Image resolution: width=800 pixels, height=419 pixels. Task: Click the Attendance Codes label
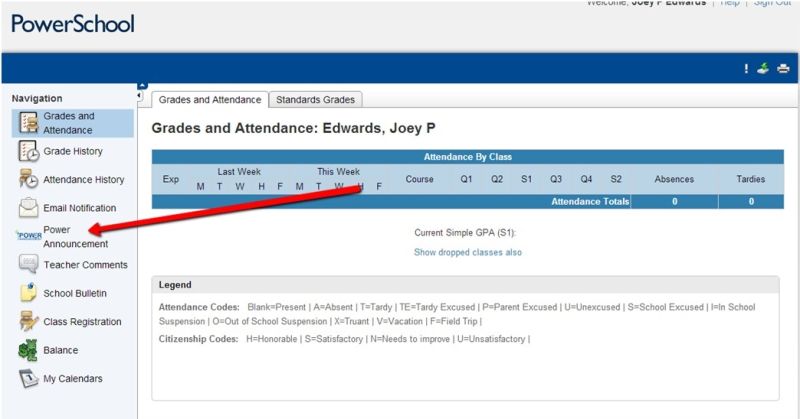[199, 307]
